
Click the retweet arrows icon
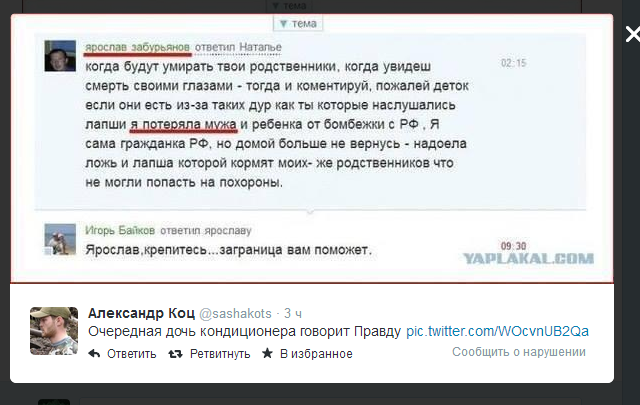176,354
